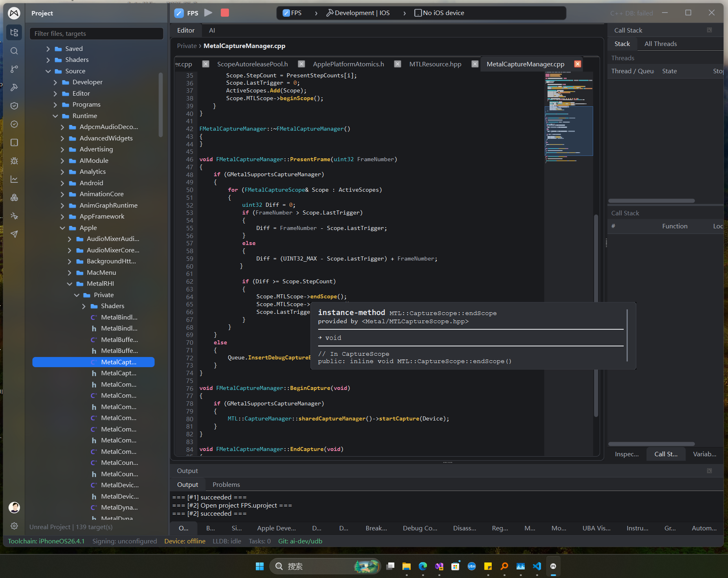Open the circular checkmark badge icon
The width and height of the screenshot is (728, 578).
click(14, 124)
